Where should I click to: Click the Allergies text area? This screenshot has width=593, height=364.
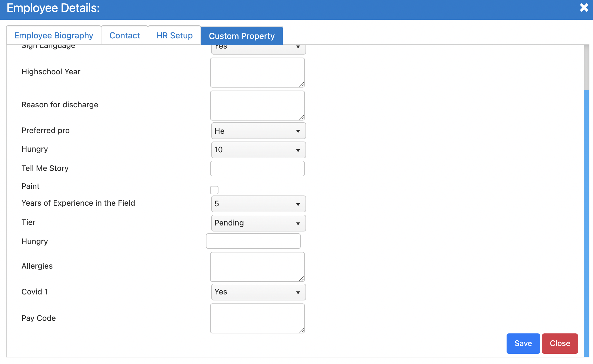click(257, 267)
